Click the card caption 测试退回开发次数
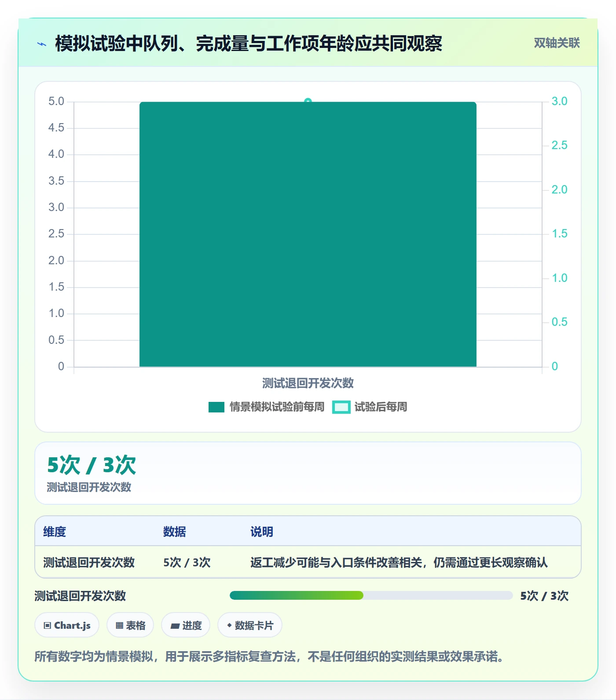This screenshot has width=616, height=700. [89, 487]
